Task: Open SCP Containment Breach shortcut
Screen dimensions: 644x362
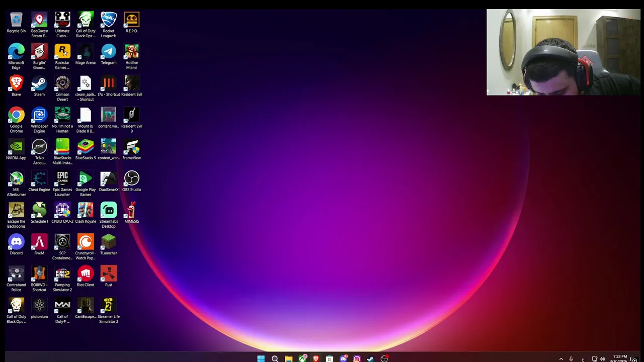Action: [x=62, y=247]
